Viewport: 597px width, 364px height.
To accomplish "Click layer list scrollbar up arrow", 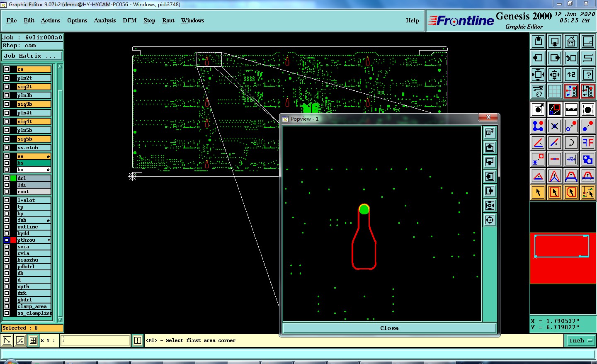I will (x=60, y=66).
